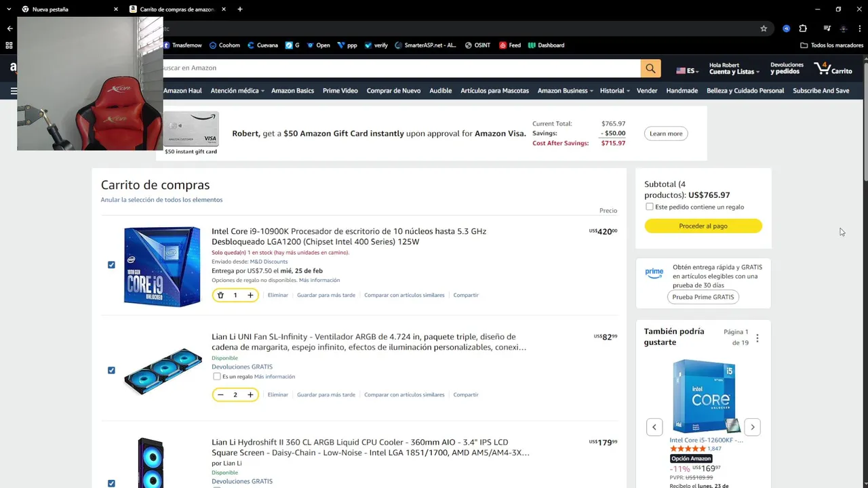Open Comprar de Nuevo

393,91
